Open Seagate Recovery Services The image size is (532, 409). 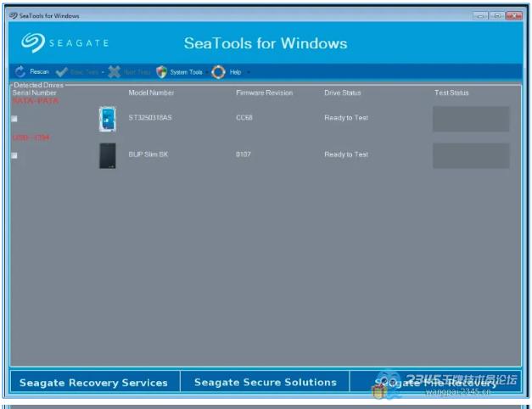[93, 383]
